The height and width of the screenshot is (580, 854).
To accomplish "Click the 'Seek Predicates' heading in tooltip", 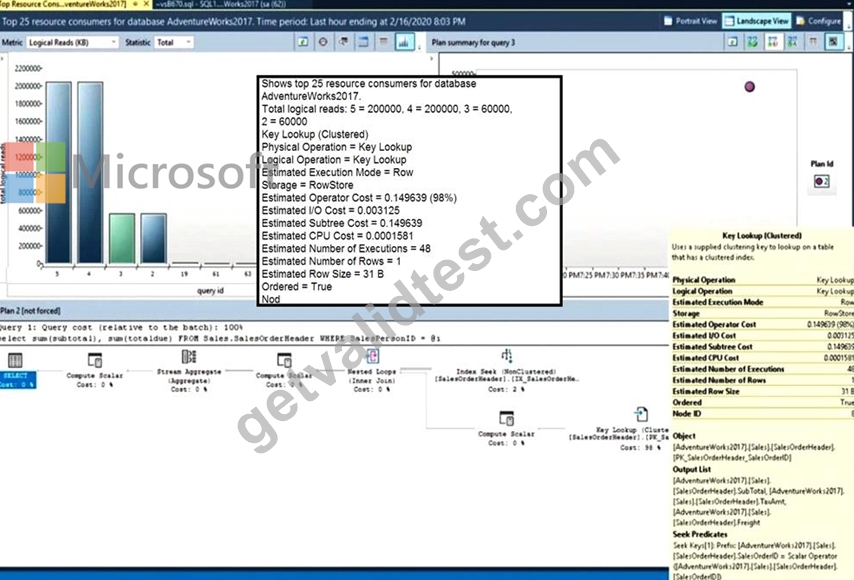I will 700,535.
